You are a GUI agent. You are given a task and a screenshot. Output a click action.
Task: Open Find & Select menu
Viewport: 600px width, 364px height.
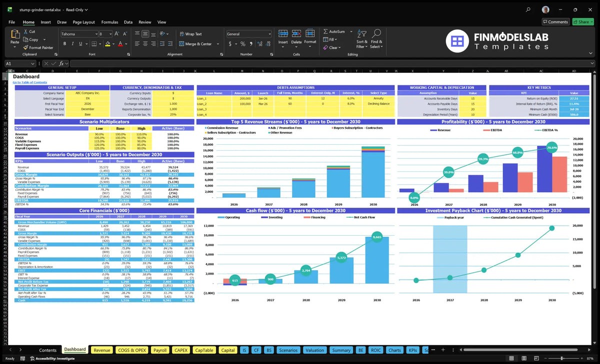click(x=376, y=38)
